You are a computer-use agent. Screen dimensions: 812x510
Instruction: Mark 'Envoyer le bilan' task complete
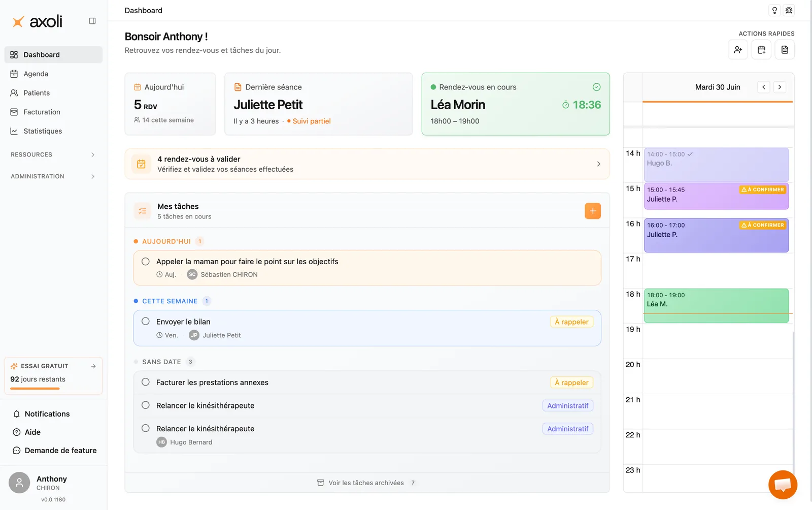click(146, 322)
